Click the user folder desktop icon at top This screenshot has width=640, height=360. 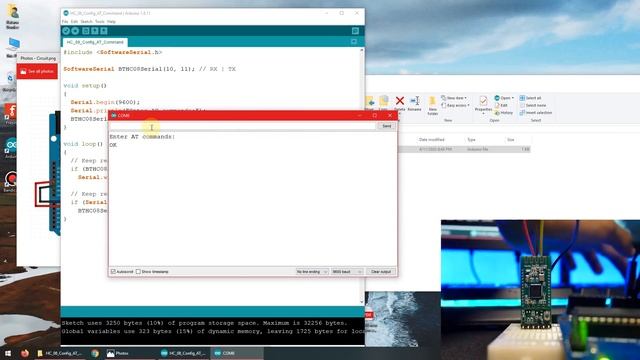tap(12, 17)
